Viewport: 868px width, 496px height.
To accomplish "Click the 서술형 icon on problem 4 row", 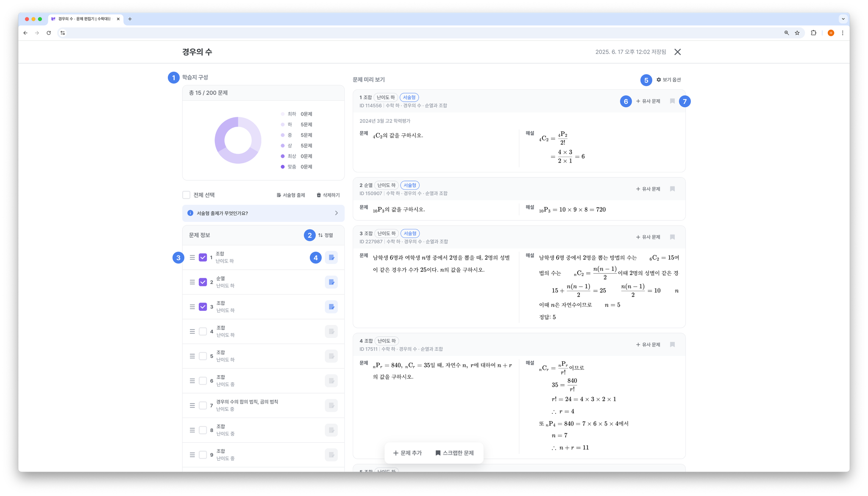I will [x=331, y=331].
